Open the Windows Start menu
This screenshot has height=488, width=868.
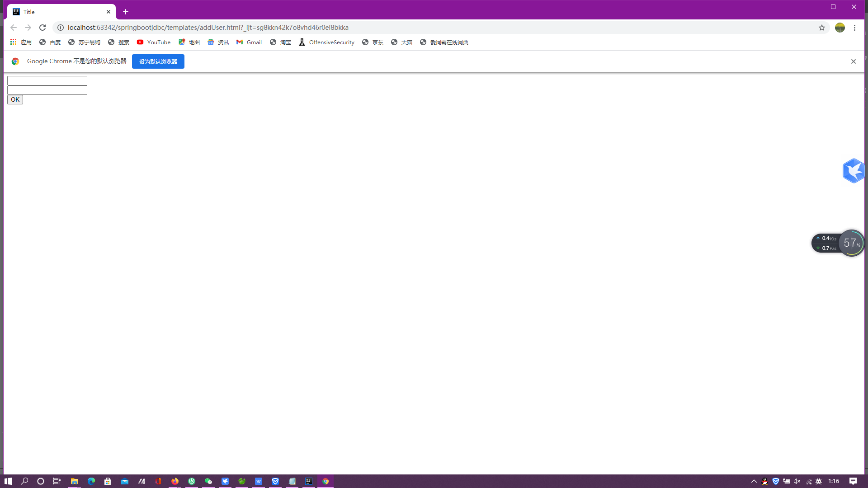[8, 481]
